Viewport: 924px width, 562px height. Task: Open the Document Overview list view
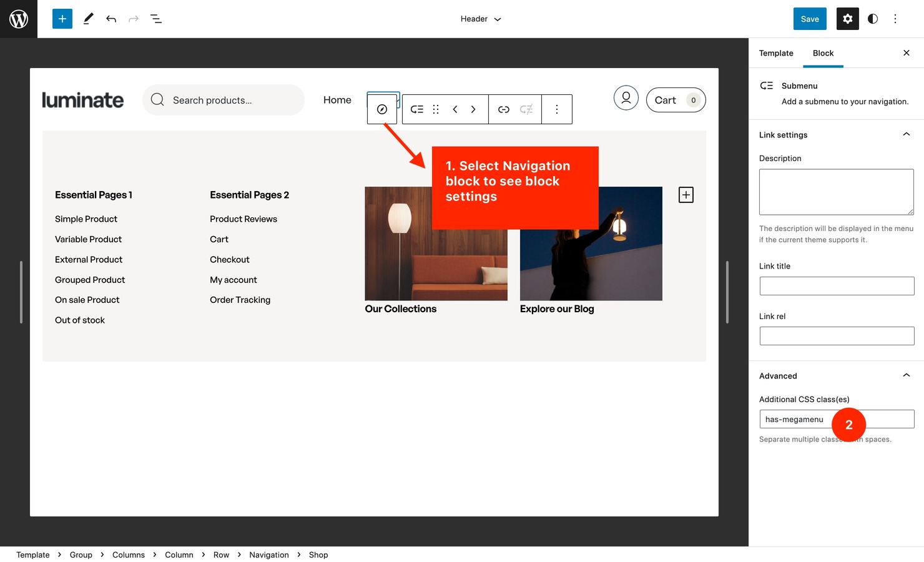coord(156,19)
